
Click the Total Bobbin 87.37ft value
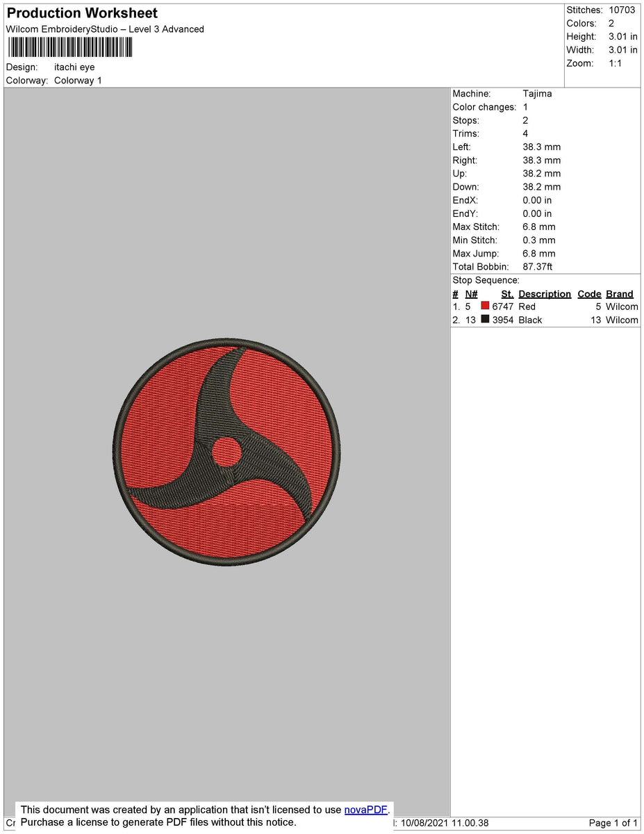click(538, 266)
